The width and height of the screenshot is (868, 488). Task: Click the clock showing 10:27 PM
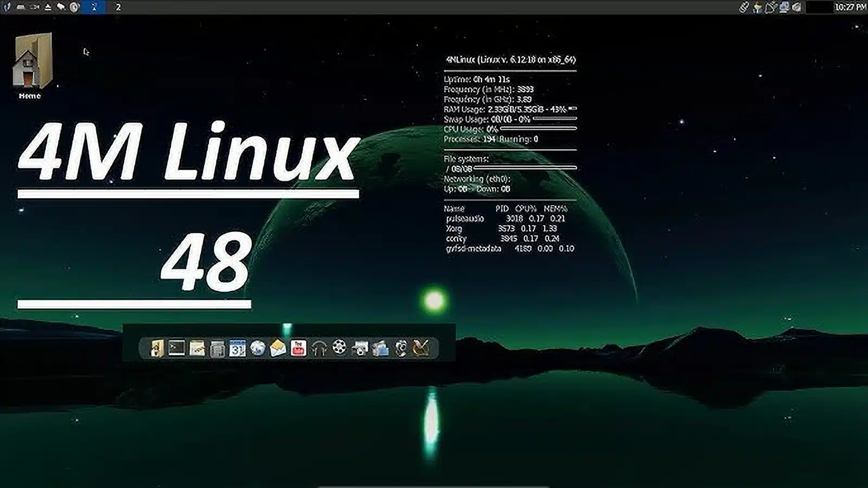850,7
